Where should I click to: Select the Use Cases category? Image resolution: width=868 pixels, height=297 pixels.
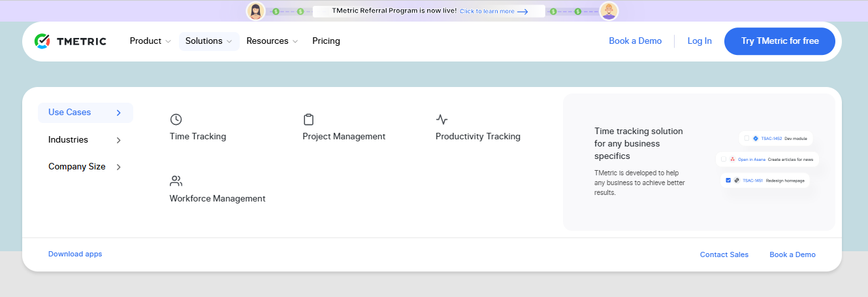click(x=85, y=113)
